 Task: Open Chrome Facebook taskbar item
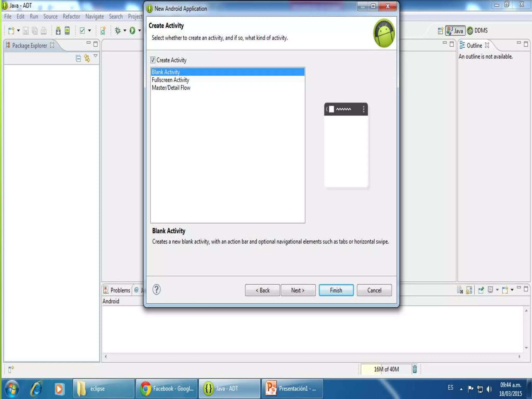[167, 389]
